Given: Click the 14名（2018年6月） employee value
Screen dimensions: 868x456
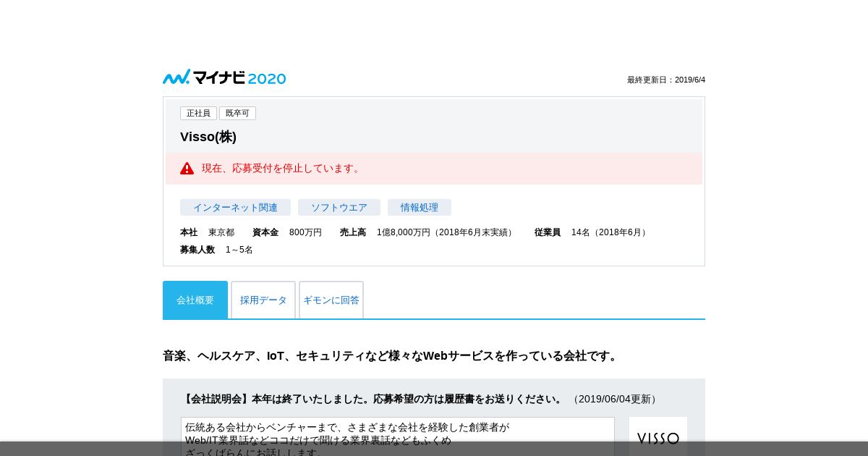Looking at the screenshot, I should click(610, 232).
